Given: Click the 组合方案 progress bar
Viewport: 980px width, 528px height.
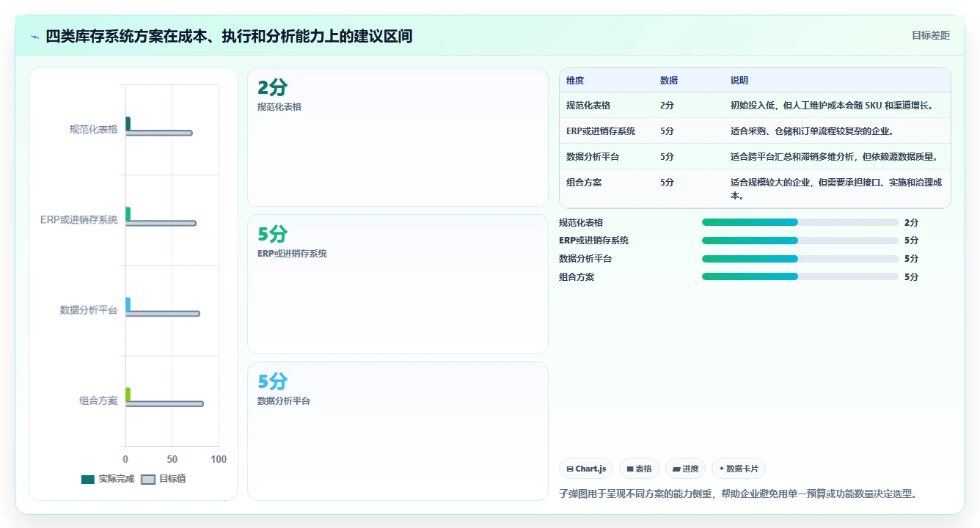Looking at the screenshot, I should [x=800, y=276].
